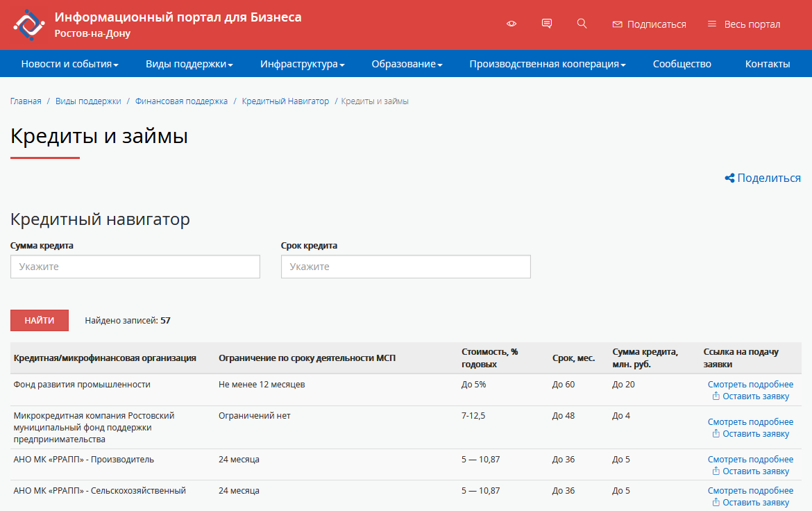Click the Ростов-на-Дону subtitle in header
The height and width of the screenshot is (511, 812).
(92, 33)
